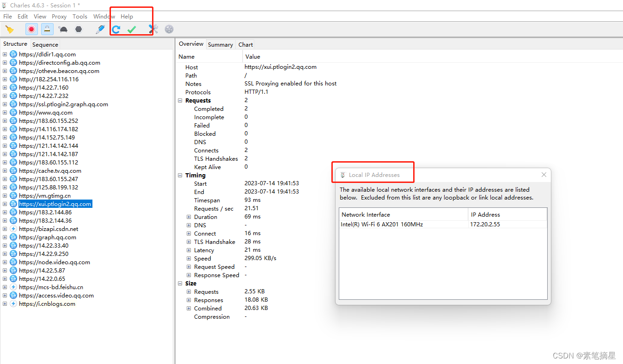Select the Overview tab
This screenshot has height=364, width=623.
pyautogui.click(x=191, y=44)
